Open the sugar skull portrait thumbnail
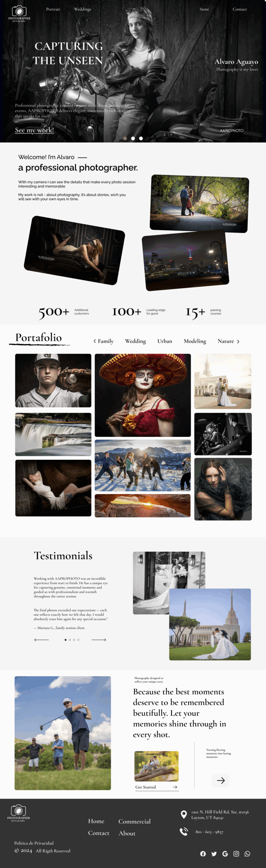Viewport: 266px width, 868px height. click(x=142, y=395)
